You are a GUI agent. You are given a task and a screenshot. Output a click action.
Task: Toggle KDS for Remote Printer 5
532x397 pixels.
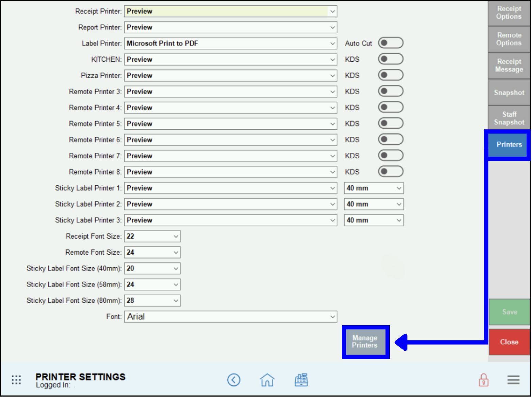coord(391,123)
